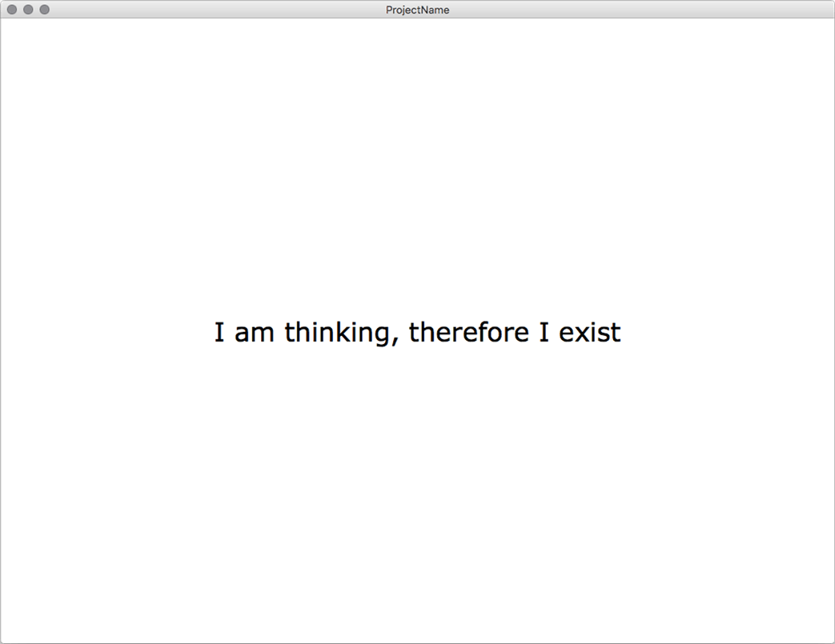The height and width of the screenshot is (644, 835).
Task: Click the text "I am thinking, therefore I exist"
Action: coord(418,333)
